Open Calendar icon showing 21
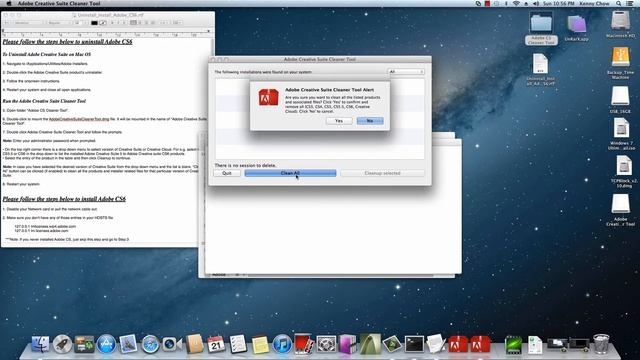This screenshot has width=640, height=360. click(x=216, y=344)
